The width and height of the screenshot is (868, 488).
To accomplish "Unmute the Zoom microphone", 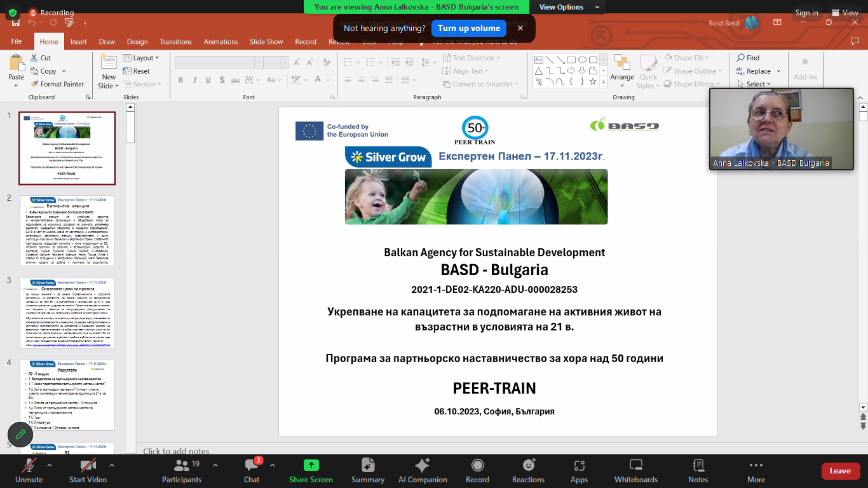I will (x=29, y=471).
